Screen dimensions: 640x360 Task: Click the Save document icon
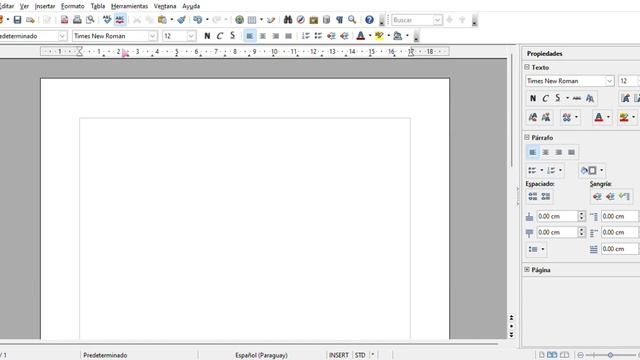pyautogui.click(x=17, y=20)
